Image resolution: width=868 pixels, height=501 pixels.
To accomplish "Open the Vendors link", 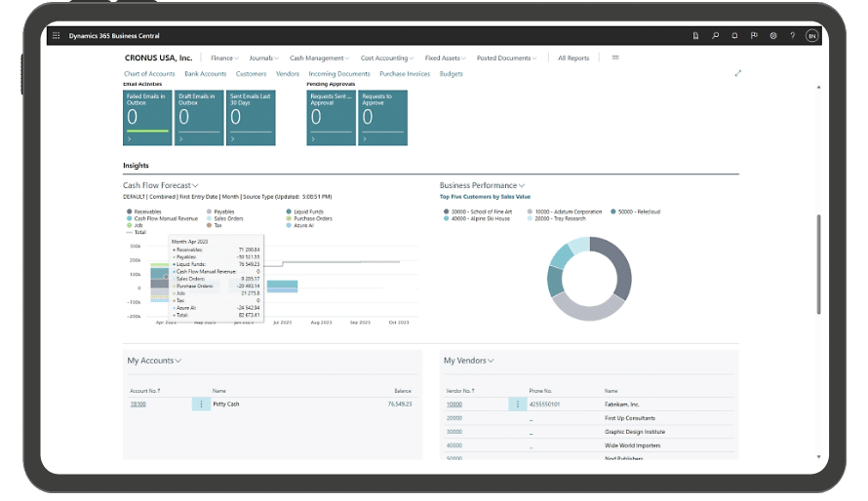I will (288, 73).
